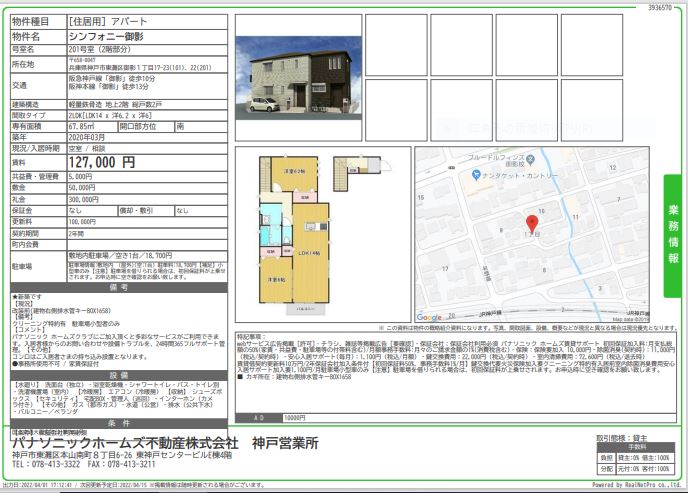Select 阪急神戸線「御影」徒歩10分 access line
This screenshot has height=493, width=688.
(x=112, y=79)
